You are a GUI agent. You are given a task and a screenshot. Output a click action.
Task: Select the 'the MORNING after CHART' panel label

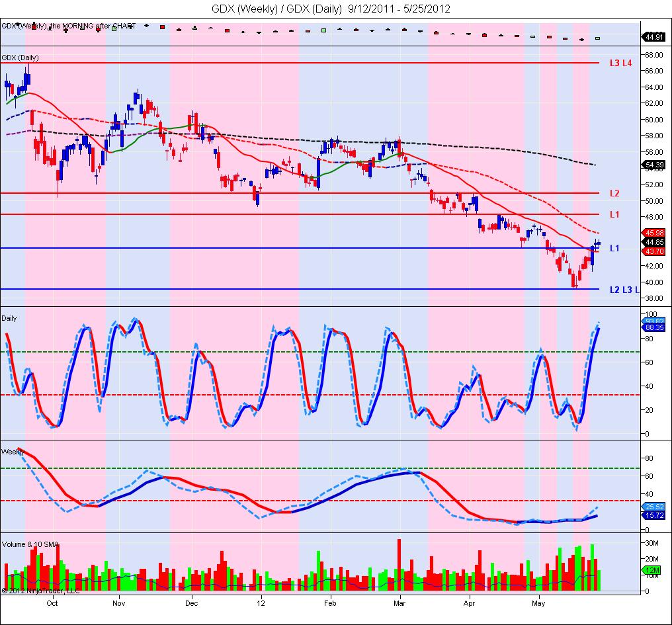click(x=93, y=26)
